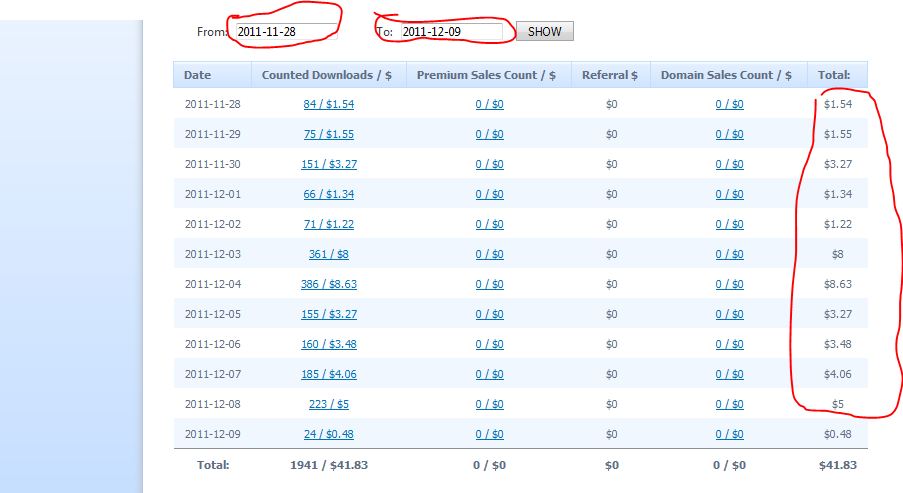This screenshot has height=493, width=903.
Task: Open the 361 / $8 downloads link
Action: [x=328, y=254]
